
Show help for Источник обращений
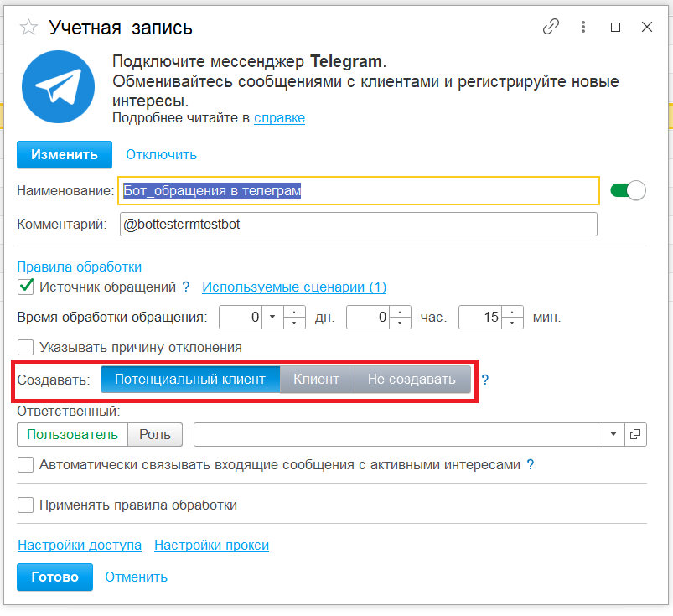(186, 287)
